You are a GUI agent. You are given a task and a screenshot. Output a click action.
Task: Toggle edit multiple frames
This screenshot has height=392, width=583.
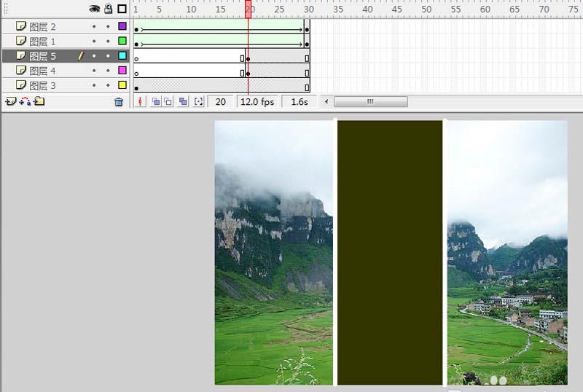(x=183, y=101)
